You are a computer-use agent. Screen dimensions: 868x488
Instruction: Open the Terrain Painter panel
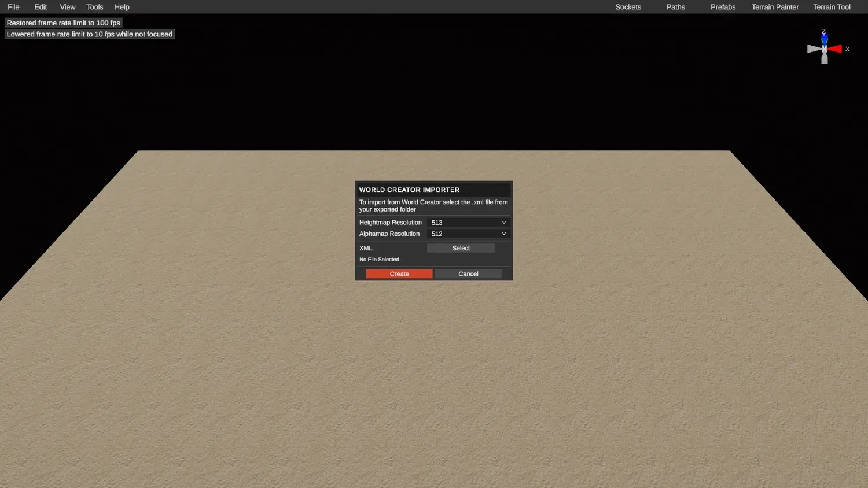coord(775,7)
